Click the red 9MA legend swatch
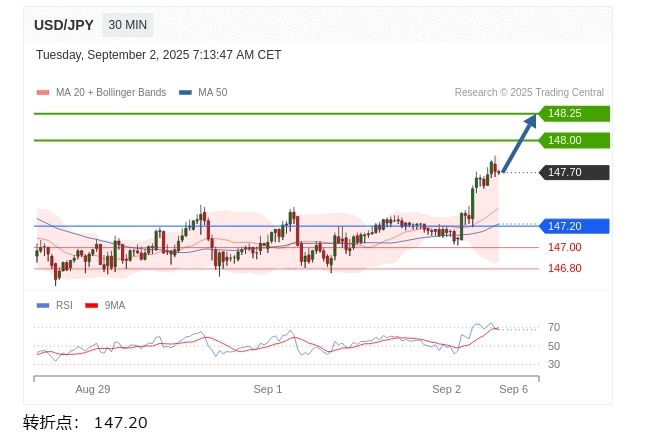 click(x=91, y=305)
